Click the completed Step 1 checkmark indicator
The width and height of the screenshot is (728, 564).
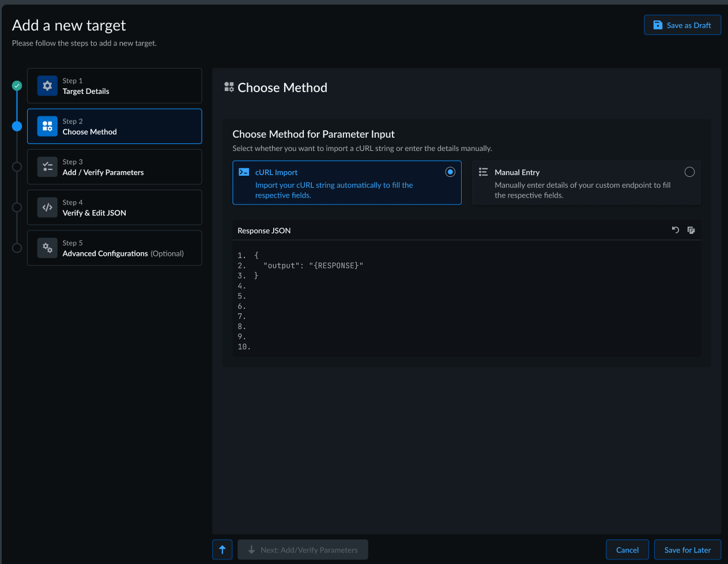click(17, 86)
